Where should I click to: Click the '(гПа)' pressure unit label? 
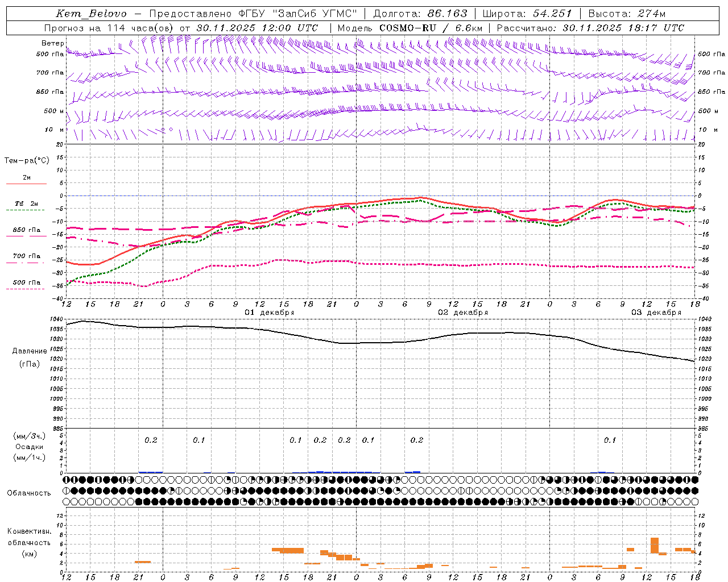pos(30,364)
